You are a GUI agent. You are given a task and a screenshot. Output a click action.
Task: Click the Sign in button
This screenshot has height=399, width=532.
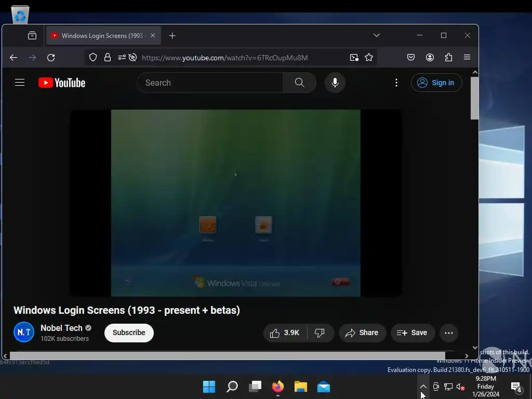click(436, 83)
